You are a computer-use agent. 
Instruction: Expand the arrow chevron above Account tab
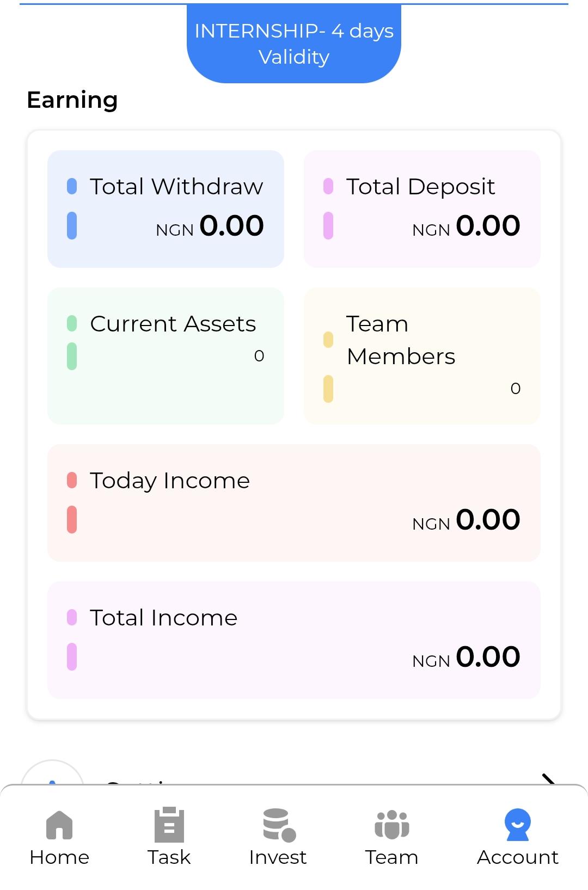(x=548, y=779)
